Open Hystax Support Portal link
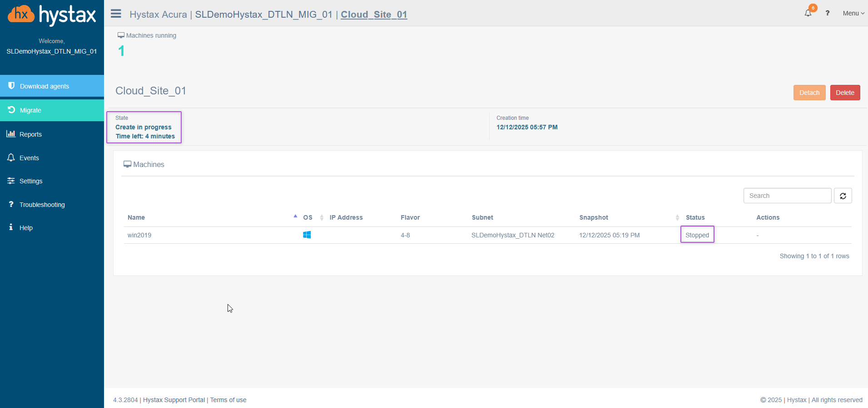 pos(174,400)
